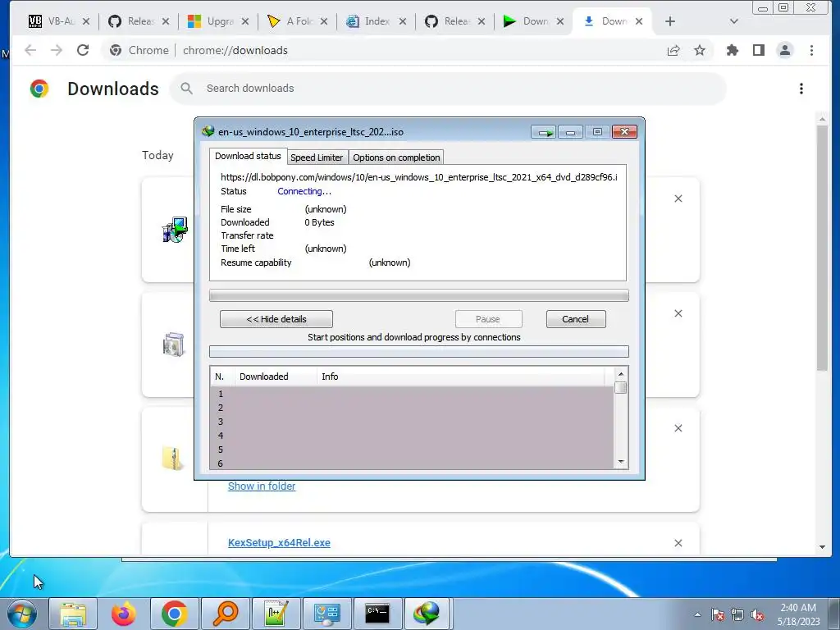Click the overall download progress bar
Image resolution: width=840 pixels, height=630 pixels.
click(x=418, y=295)
